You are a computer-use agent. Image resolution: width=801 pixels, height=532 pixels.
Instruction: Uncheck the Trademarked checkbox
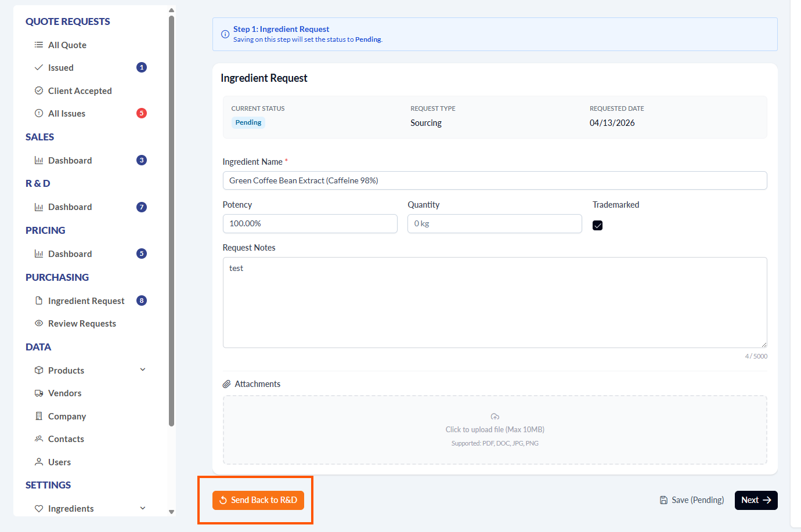[598, 226]
